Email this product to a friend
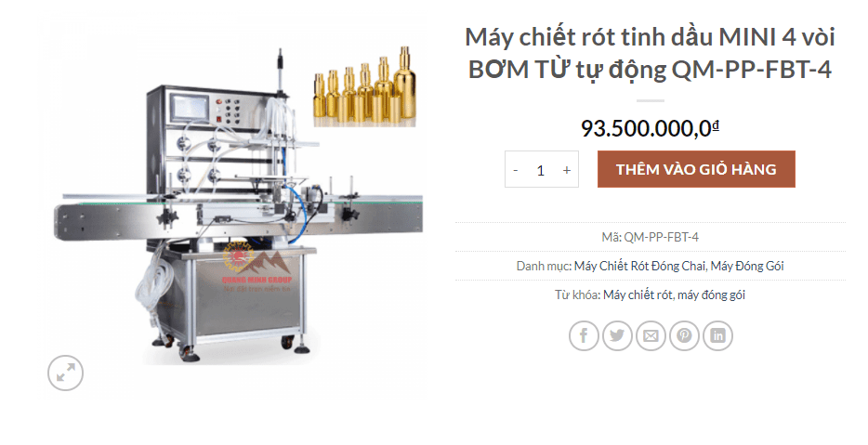 [x=651, y=335]
